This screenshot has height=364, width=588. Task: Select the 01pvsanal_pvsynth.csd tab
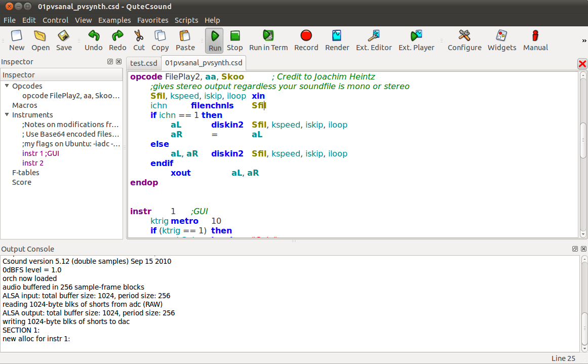click(x=204, y=63)
